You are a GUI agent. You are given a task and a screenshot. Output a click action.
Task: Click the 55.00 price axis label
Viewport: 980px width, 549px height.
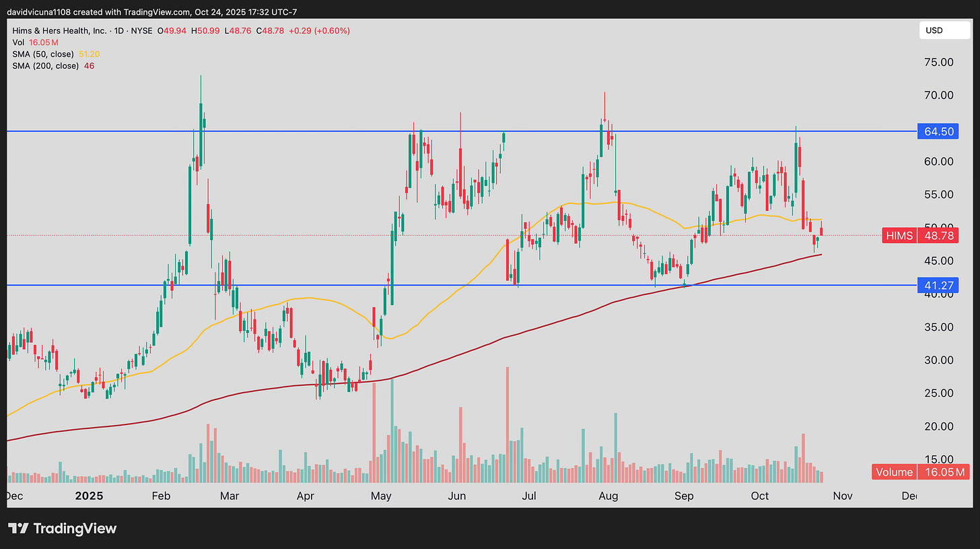[940, 195]
